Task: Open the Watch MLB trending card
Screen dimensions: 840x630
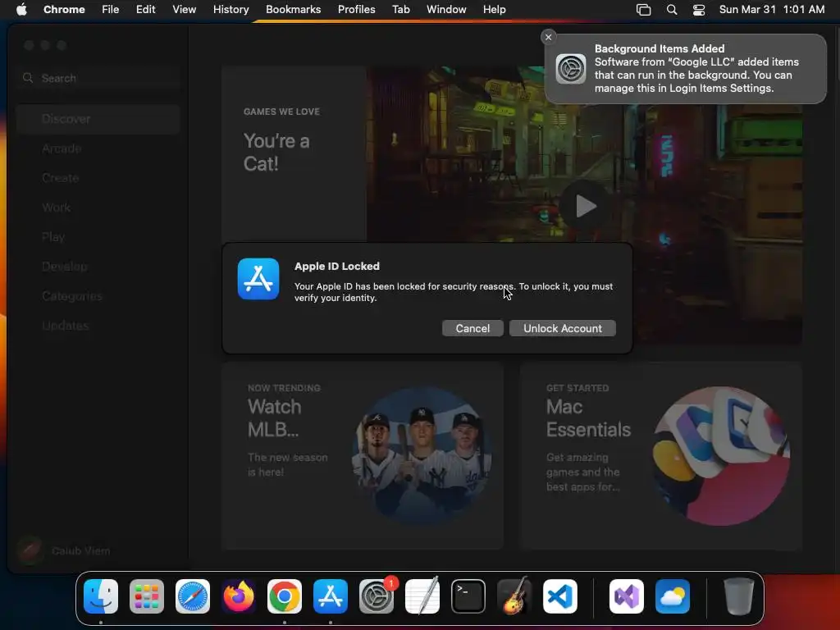Action: point(363,456)
